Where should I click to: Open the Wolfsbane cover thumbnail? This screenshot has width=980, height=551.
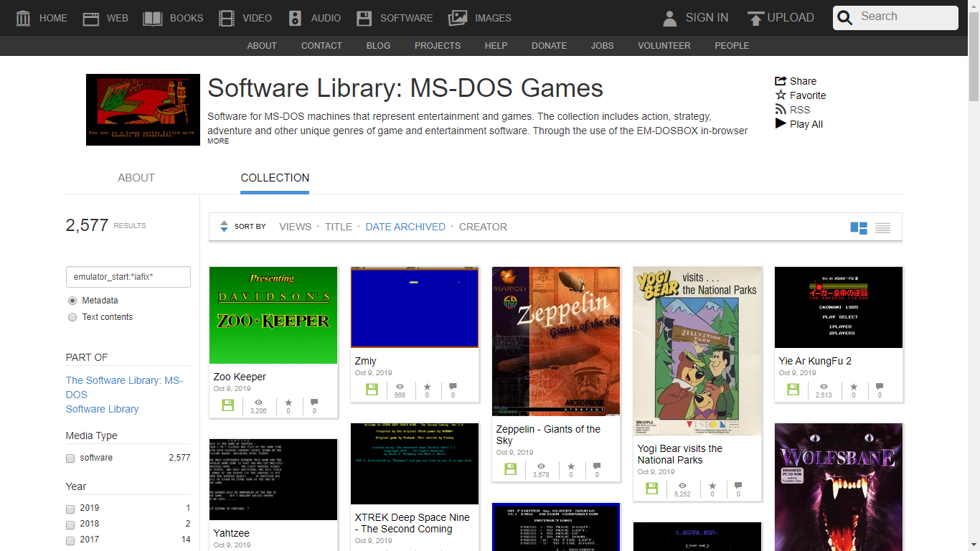pyautogui.click(x=839, y=487)
